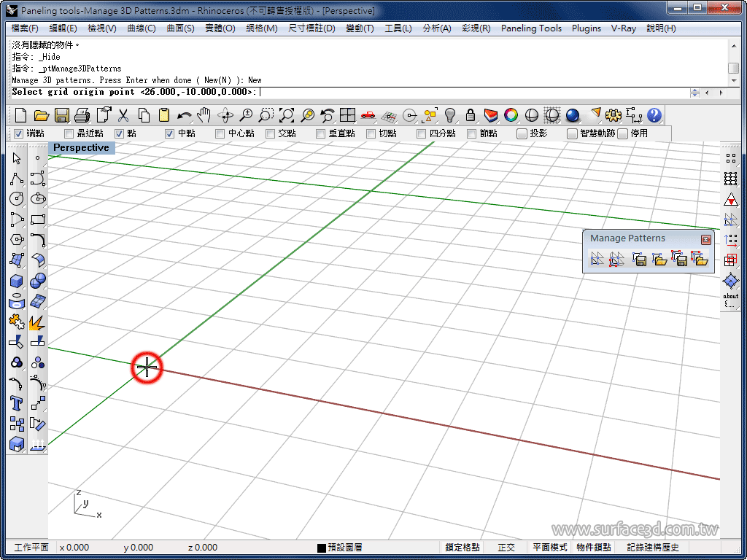Select the Pan hand tool
The image size is (747, 560).
click(x=204, y=115)
